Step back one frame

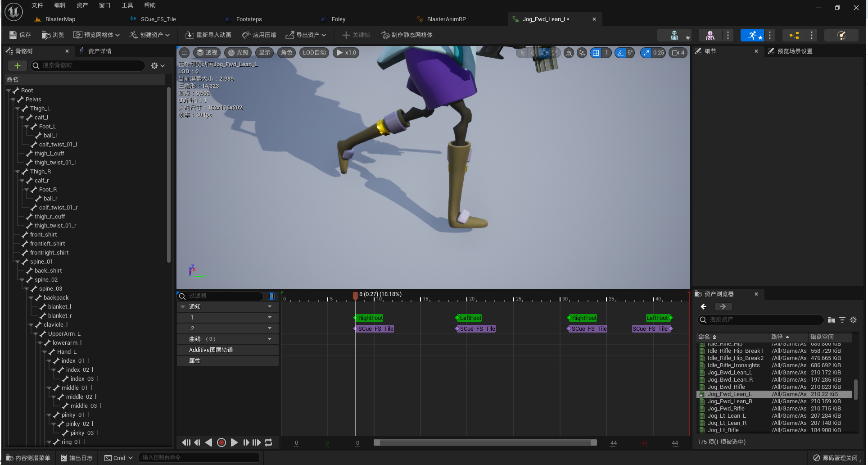click(197, 442)
